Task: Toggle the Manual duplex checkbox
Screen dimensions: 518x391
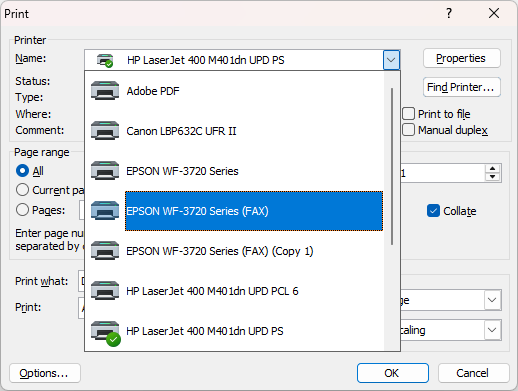Action: [x=408, y=130]
